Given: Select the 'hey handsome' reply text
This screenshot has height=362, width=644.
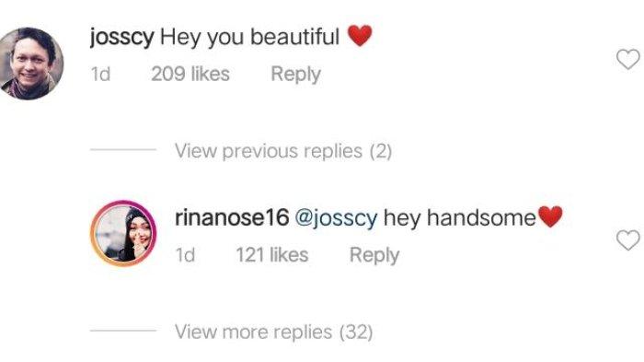Looking at the screenshot, I should point(460,218).
